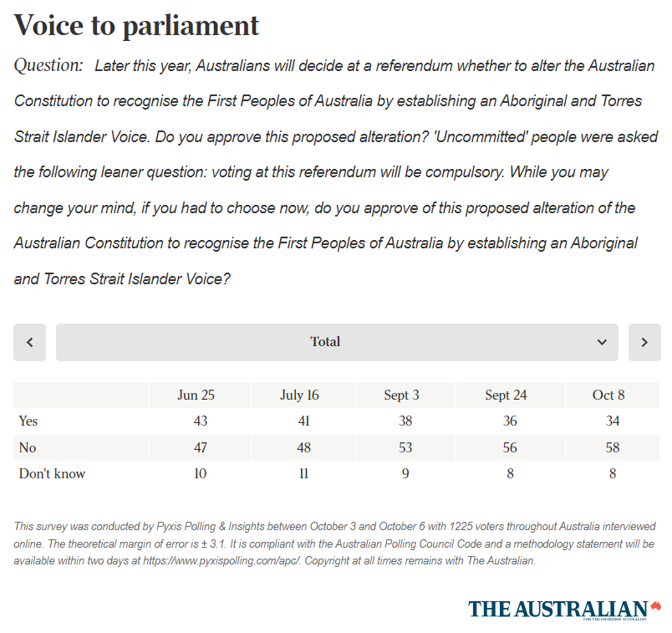Click the next arrow button
The height and width of the screenshot is (633, 672).
tap(644, 342)
